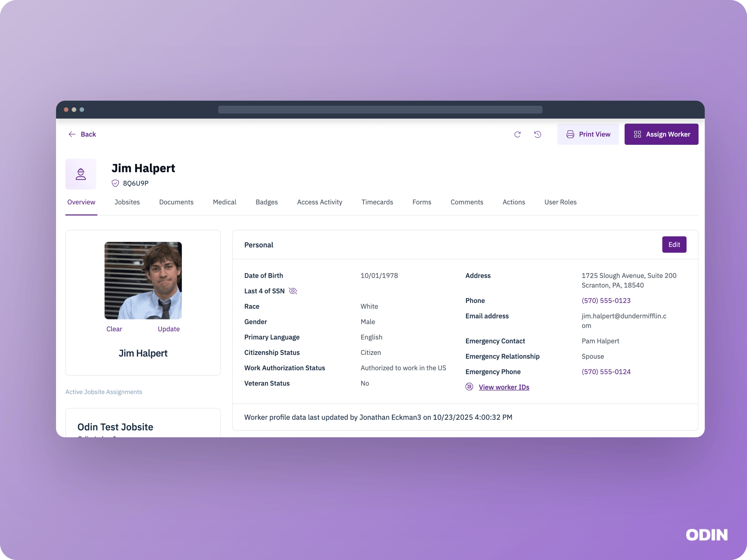747x560 pixels.
Task: Open Print View
Action: coord(588,134)
